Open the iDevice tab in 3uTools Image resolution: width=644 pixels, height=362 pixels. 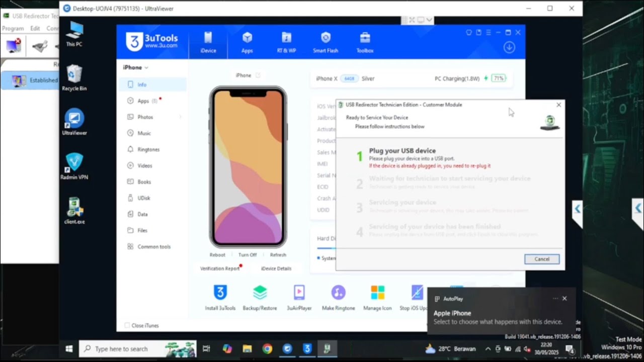pos(208,42)
